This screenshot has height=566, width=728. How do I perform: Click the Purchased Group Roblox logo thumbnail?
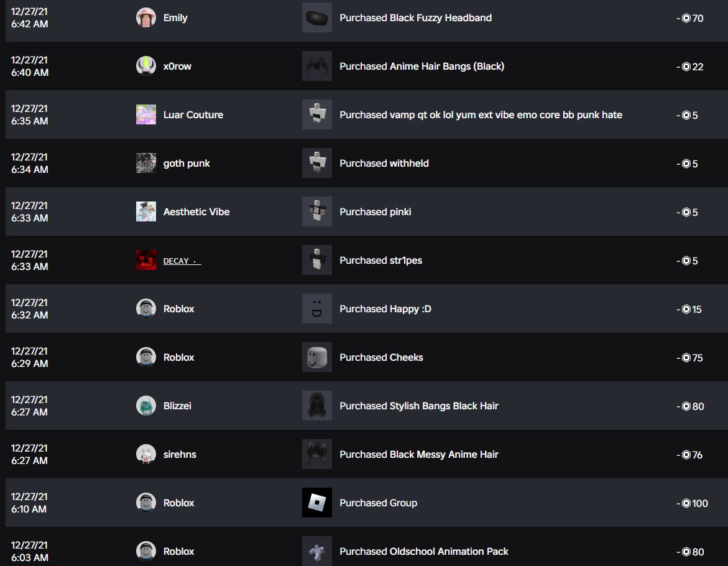pyautogui.click(x=316, y=503)
